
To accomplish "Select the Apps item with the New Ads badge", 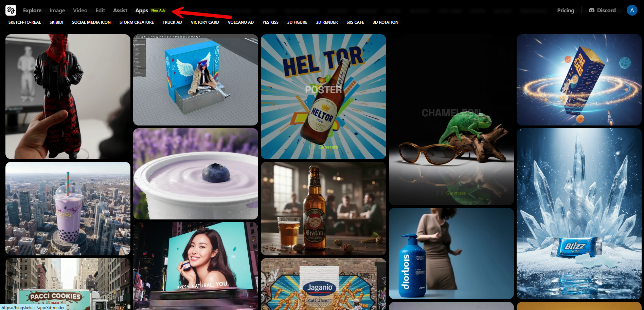I will point(142,10).
